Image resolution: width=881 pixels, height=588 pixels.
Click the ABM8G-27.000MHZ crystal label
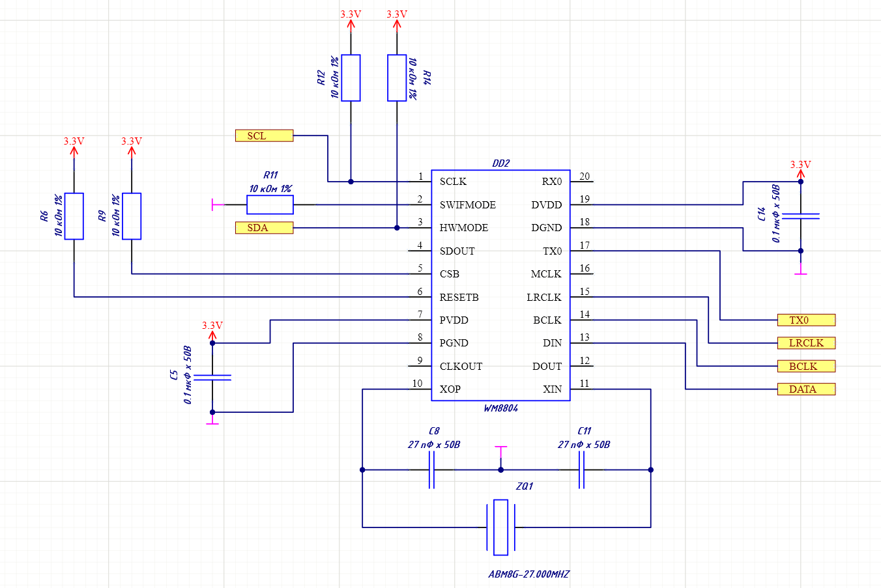point(528,574)
